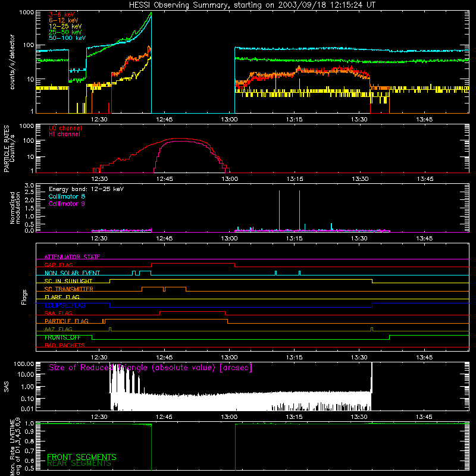Select the Collimator 9 legend label

point(67,203)
